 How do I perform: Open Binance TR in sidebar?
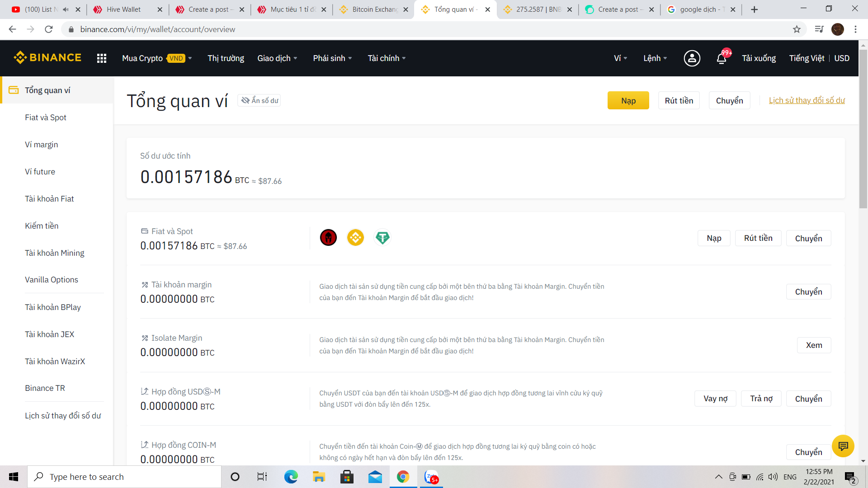(57, 388)
